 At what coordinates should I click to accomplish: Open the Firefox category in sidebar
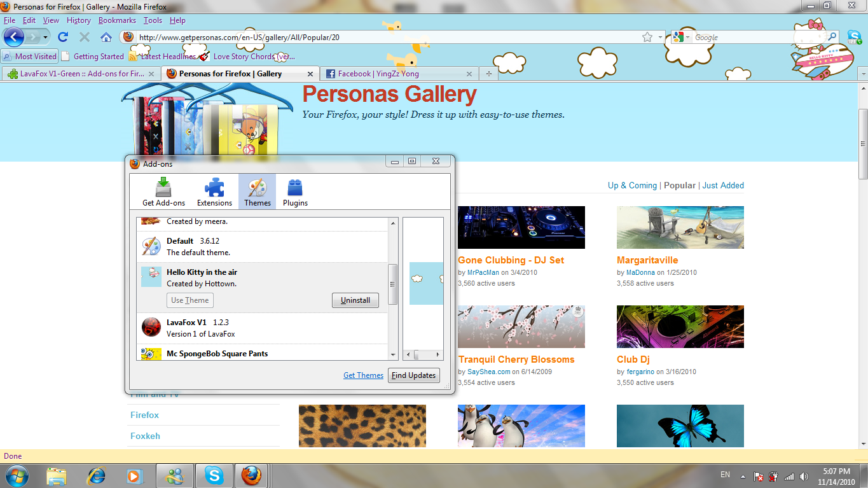coord(144,415)
